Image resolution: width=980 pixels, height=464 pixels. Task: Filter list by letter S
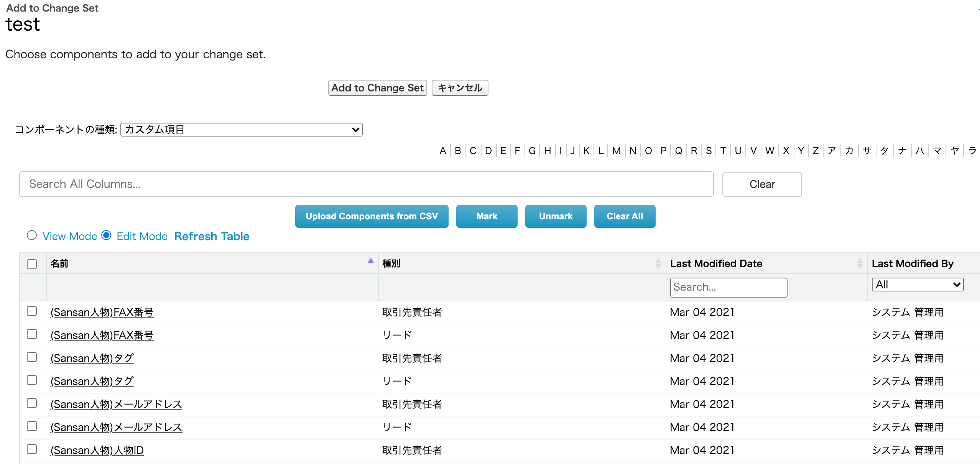click(x=709, y=151)
